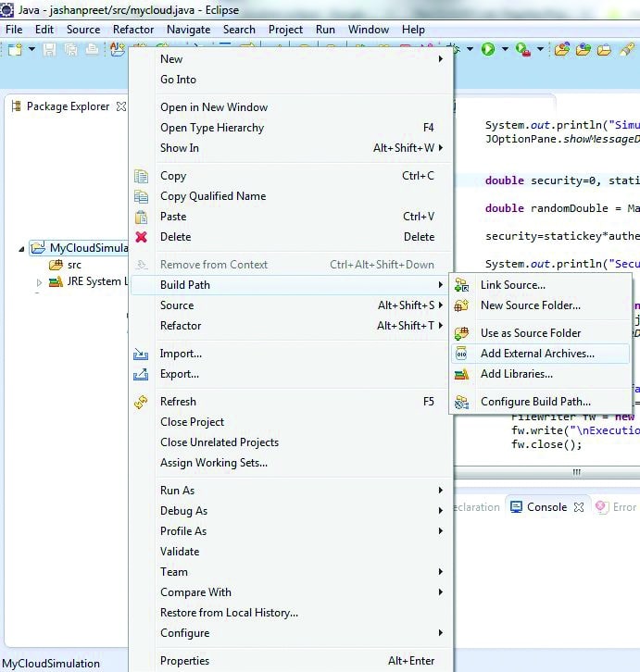Viewport: 640px width, 672px height.
Task: Expand the New submenu arrow
Action: click(441, 59)
